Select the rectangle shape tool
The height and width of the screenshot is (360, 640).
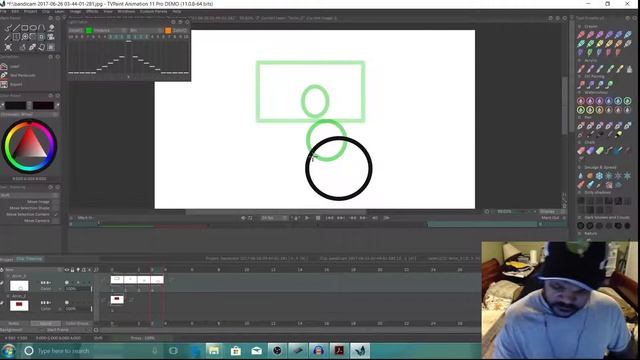pos(25,28)
